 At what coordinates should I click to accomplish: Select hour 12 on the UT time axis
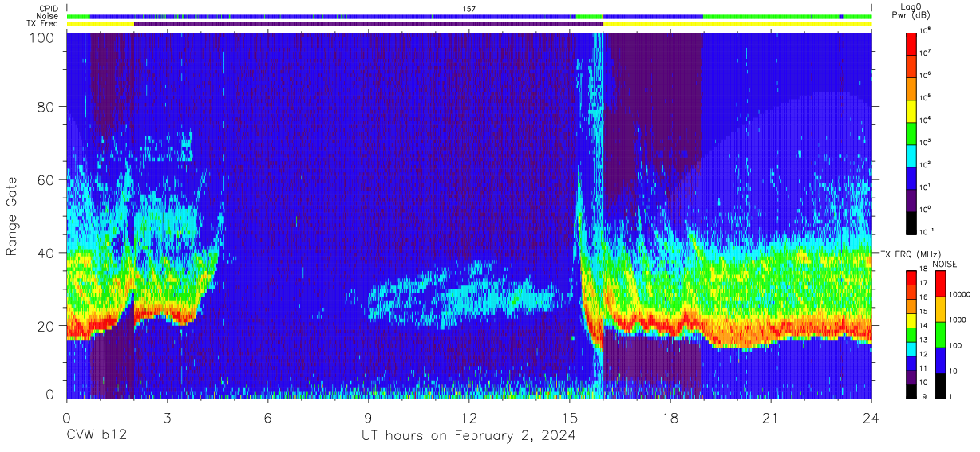[469, 417]
